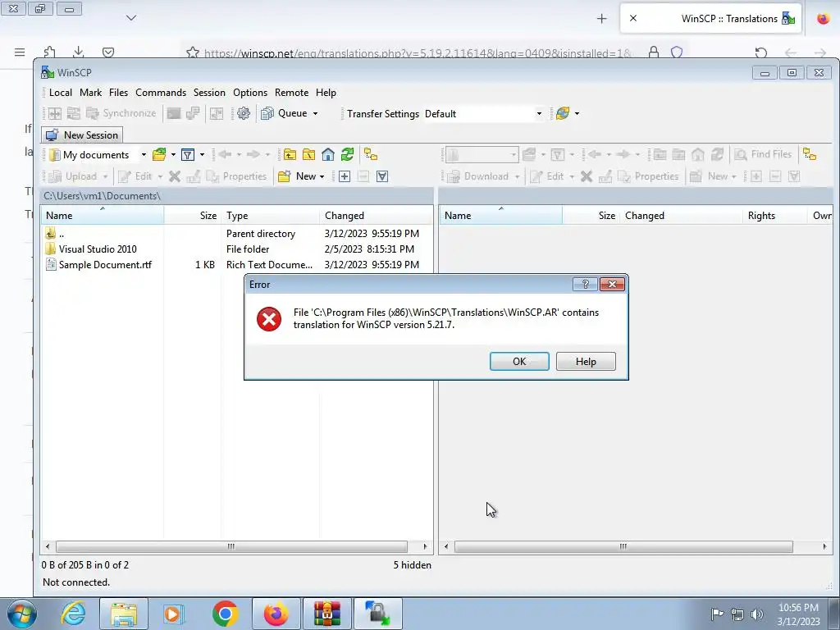Click the remote panel horizontal scrollbar
The image size is (840, 630).
[623, 546]
